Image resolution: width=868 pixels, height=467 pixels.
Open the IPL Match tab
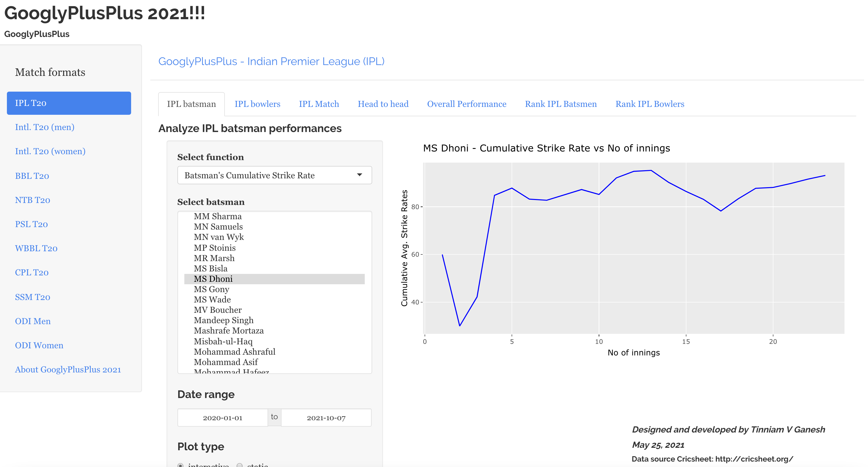point(318,104)
